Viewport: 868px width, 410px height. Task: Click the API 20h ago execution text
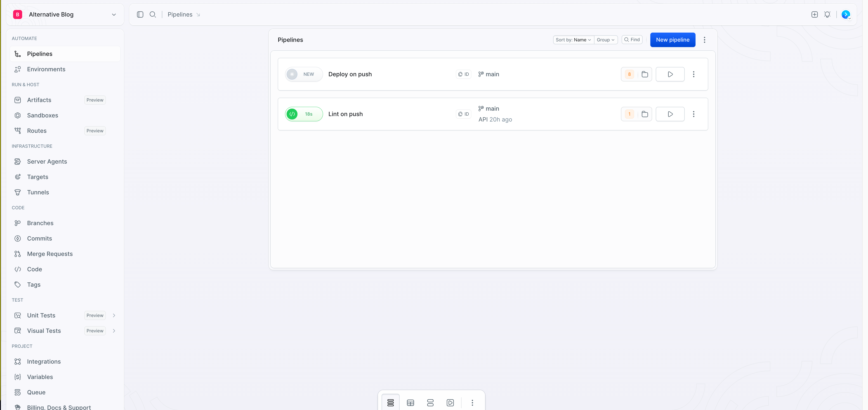[x=495, y=119]
